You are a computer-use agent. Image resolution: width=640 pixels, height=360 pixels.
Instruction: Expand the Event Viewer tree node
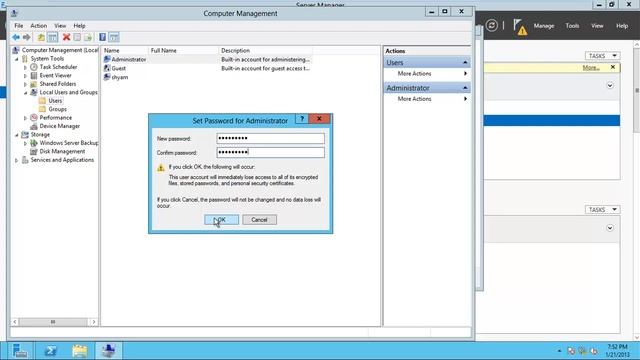tap(25, 76)
